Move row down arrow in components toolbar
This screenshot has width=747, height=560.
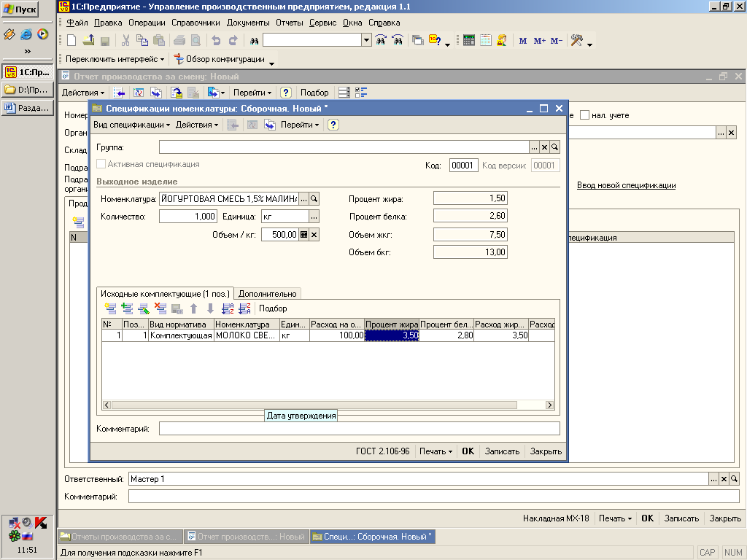point(210,308)
